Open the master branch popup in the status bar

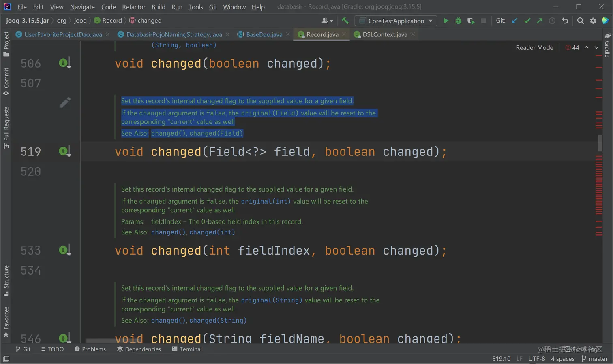tap(594, 359)
